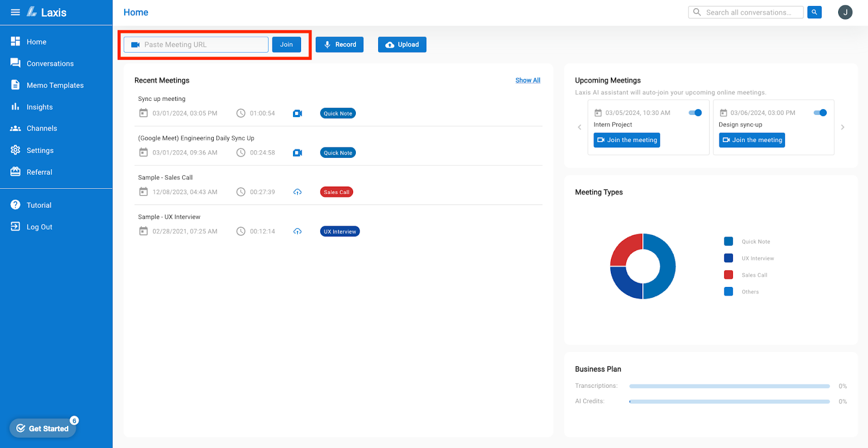
Task: Click Quick Note tag on Engineering Daily Sync Up
Action: [x=338, y=153]
